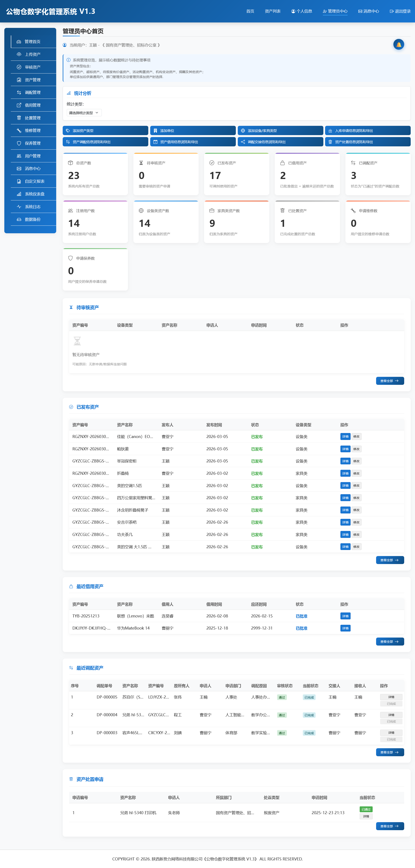Open 维修管理 wrench sidebar item
The image size is (415, 868).
(33, 130)
